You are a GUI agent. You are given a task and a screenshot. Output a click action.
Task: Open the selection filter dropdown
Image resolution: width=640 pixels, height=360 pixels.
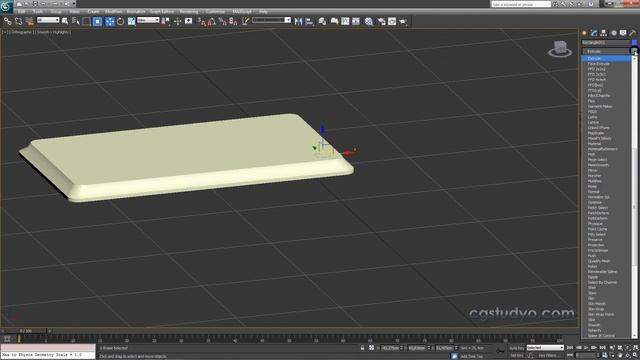48,20
